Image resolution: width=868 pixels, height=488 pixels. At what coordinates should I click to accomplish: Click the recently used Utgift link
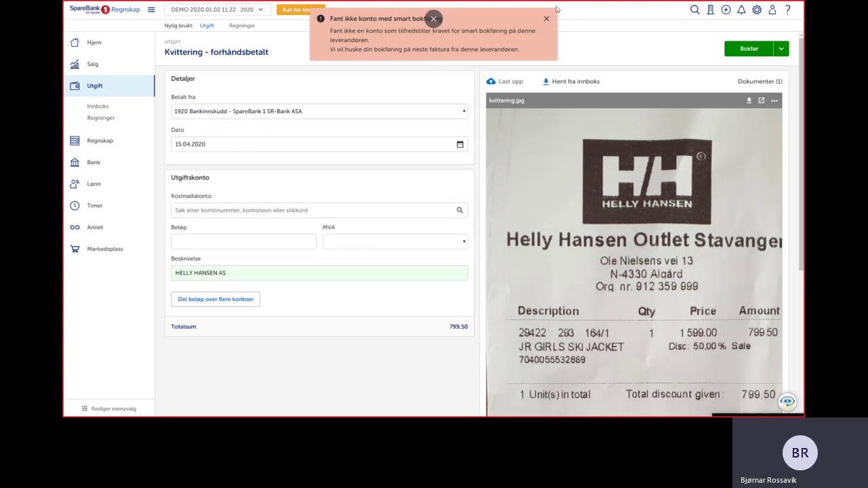207,26
